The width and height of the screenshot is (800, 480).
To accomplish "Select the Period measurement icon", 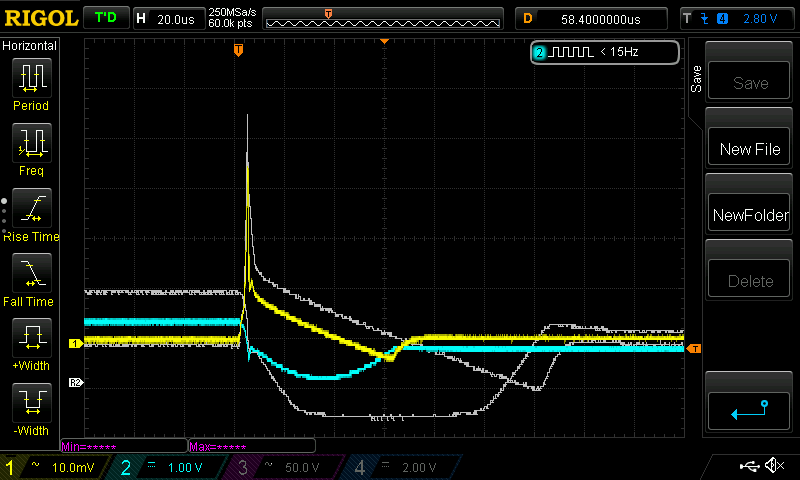I will point(32,78).
